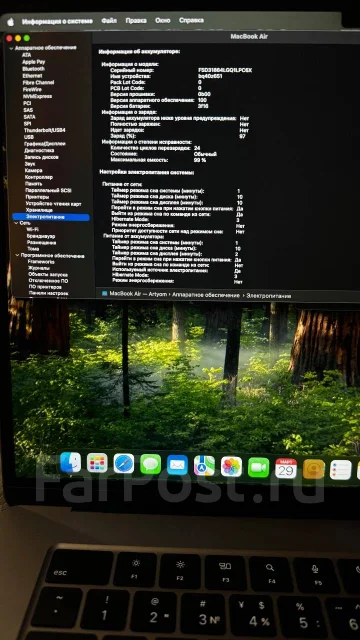Open Reminders from the Dock
The width and height of the screenshot is (360, 640).
coord(341,470)
